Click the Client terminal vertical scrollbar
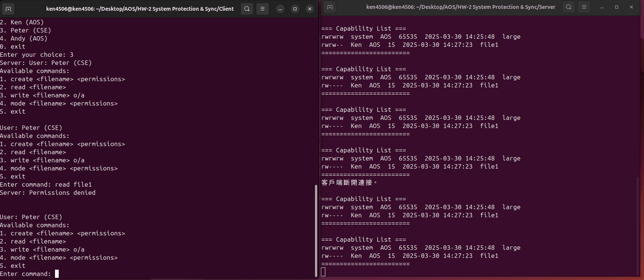The width and height of the screenshot is (644, 280). point(316,231)
